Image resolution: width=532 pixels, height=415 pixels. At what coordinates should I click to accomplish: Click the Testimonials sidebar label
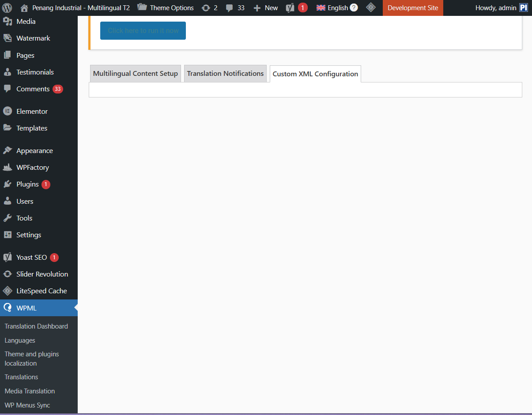click(35, 72)
